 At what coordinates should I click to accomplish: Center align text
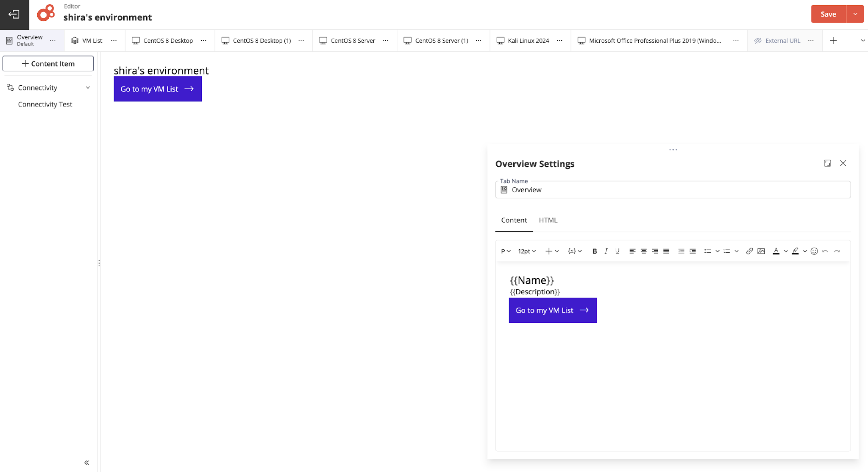click(644, 251)
